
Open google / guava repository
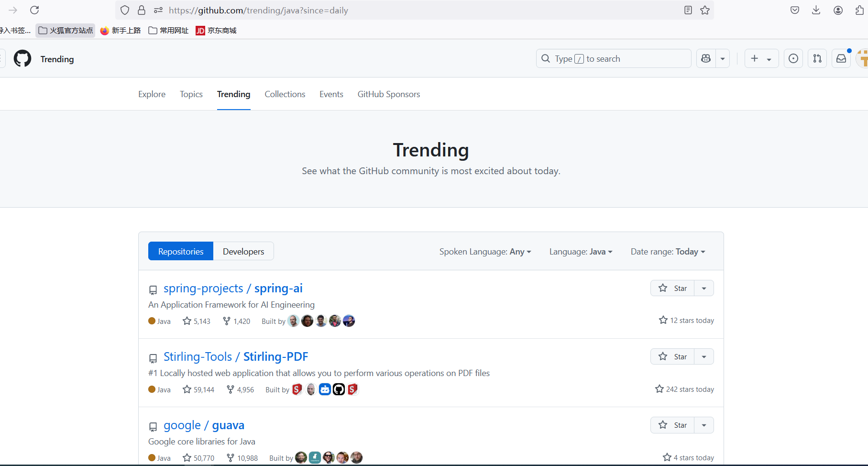coord(204,425)
